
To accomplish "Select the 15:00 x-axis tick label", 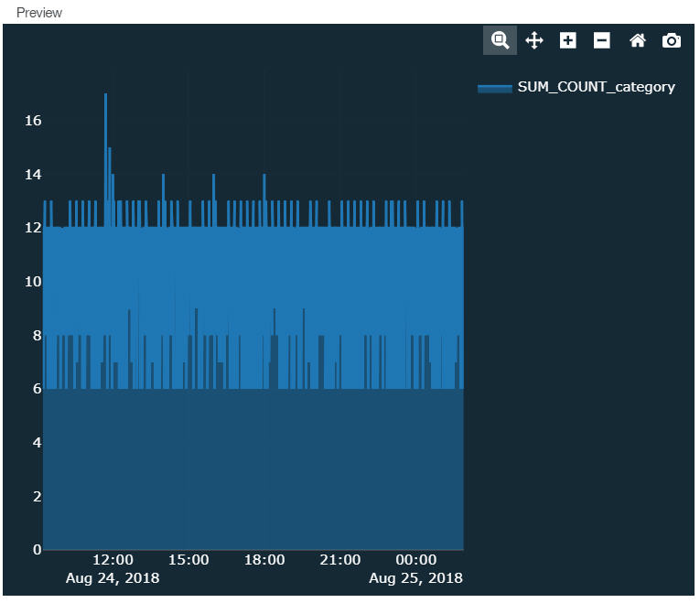I will pyautogui.click(x=188, y=560).
